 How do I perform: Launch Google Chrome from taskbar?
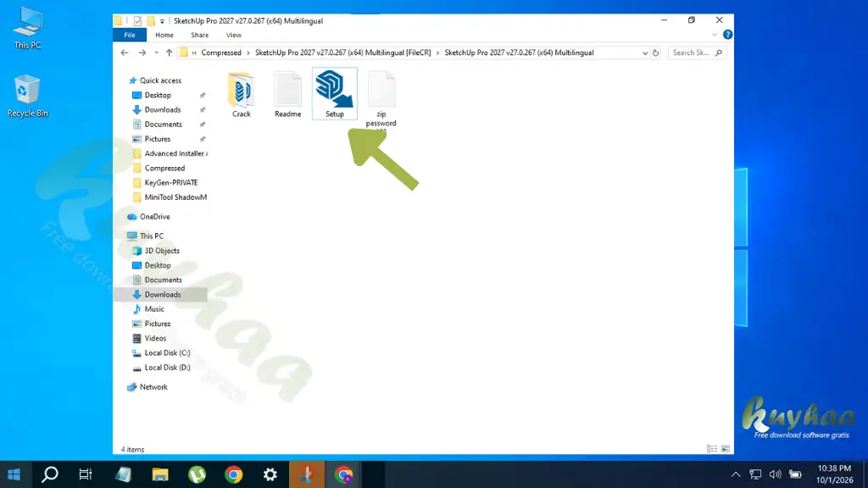click(234, 474)
